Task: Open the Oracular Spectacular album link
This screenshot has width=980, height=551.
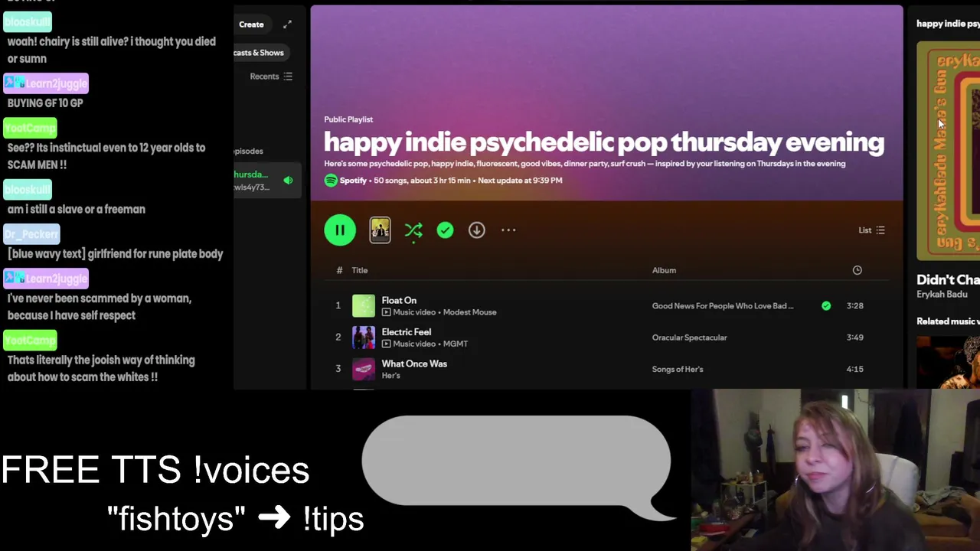Action: 690,337
